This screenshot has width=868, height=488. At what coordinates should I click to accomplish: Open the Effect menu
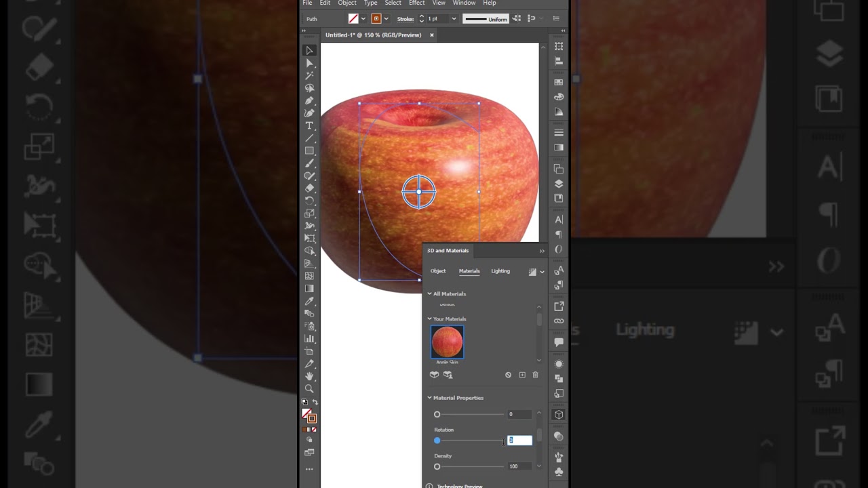click(x=417, y=3)
